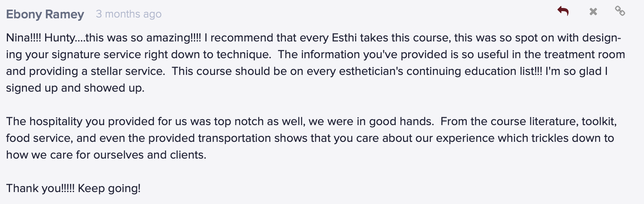Click the "3 months ago" timestamp
Viewport: 644px width, 204px height.
tap(128, 14)
